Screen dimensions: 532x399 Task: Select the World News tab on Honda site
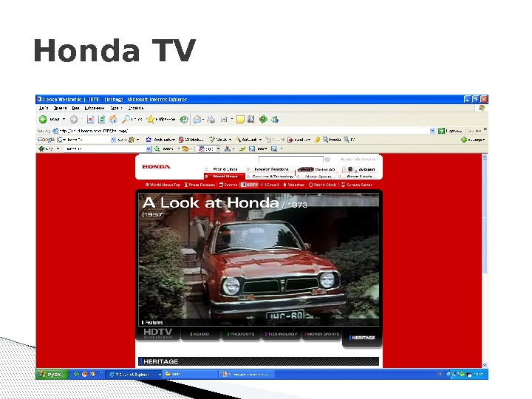point(225,177)
